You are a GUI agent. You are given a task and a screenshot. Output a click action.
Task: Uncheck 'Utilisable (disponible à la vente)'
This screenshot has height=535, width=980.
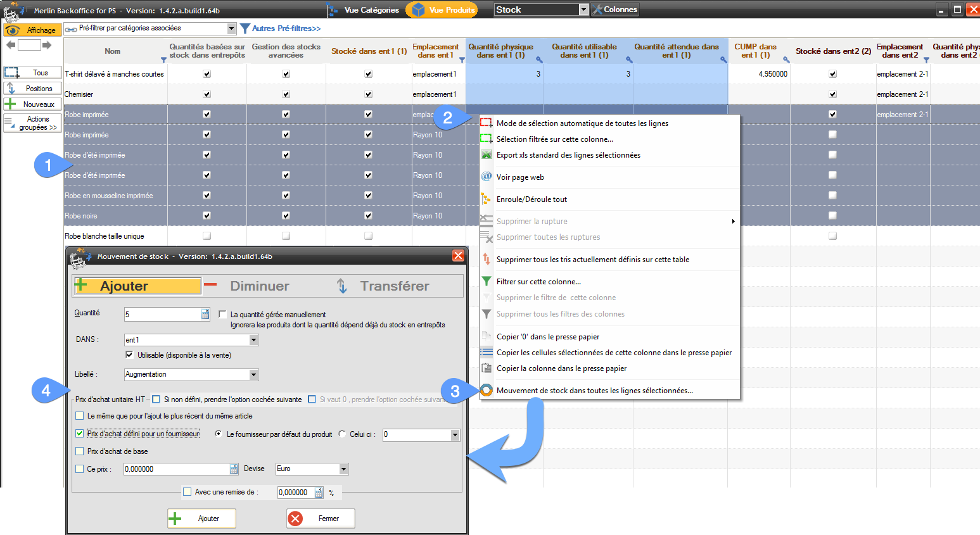[x=130, y=355]
